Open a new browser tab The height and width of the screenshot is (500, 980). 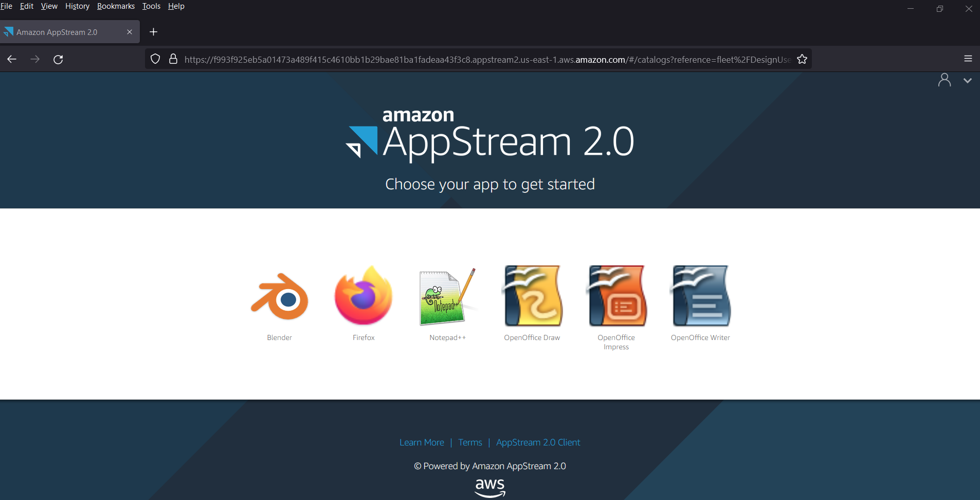(153, 32)
